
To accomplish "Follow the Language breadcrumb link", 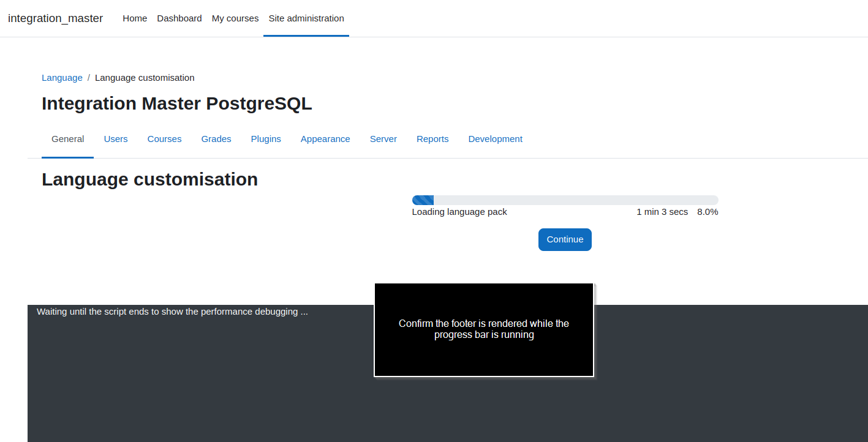I will point(62,78).
